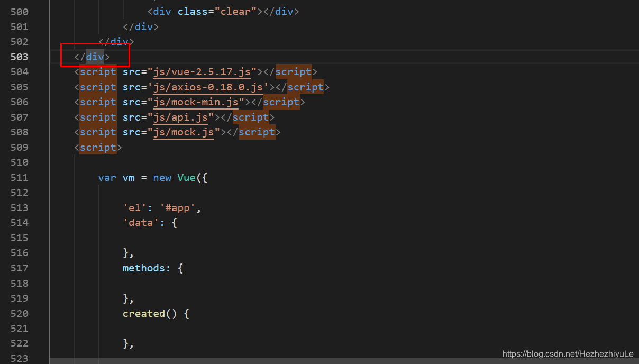Click the js/mock.js source path
The height and width of the screenshot is (364, 639).
click(x=184, y=132)
